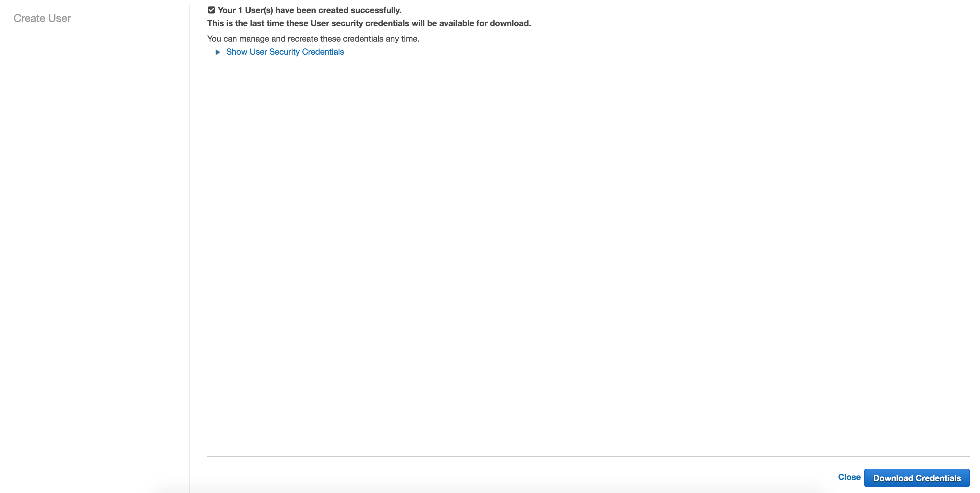Screen dimensions: 980x493
Task: Click the Close link
Action: 849,477
